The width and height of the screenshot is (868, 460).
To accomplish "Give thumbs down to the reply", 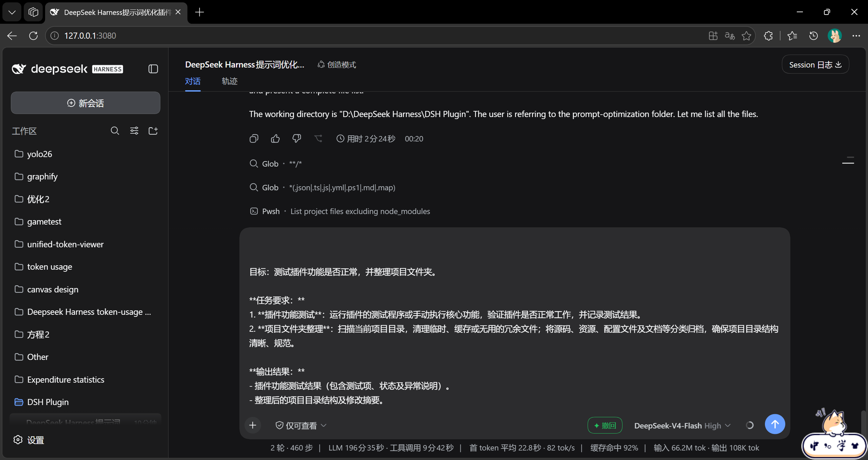I will pos(297,139).
